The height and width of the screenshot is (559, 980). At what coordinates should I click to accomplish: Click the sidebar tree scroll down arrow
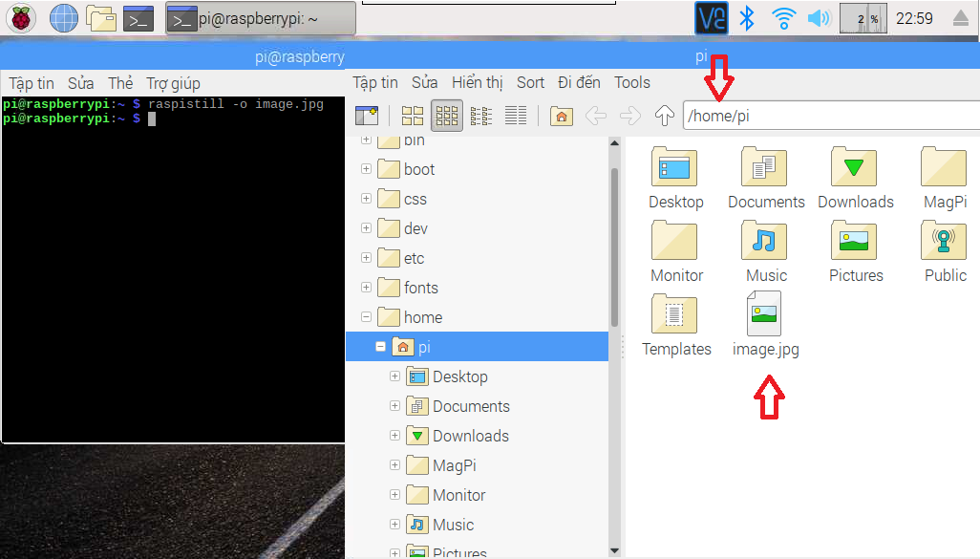pos(614,550)
